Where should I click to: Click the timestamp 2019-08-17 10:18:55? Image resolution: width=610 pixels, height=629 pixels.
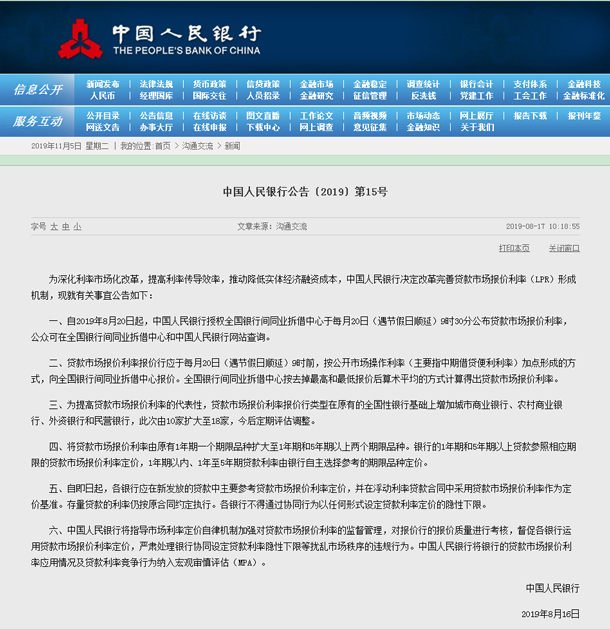(x=543, y=227)
